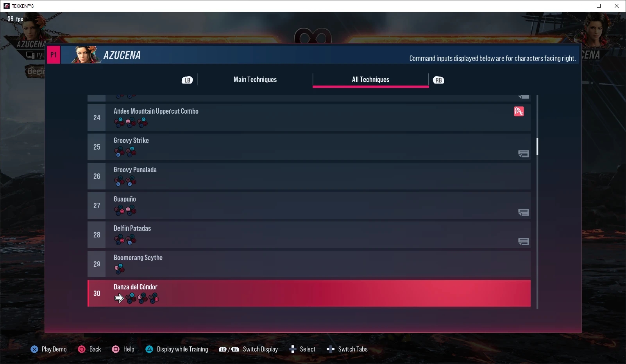Viewport: 626px width, 364px height.
Task: Click Groovy Strike button input icons
Action: point(125,152)
